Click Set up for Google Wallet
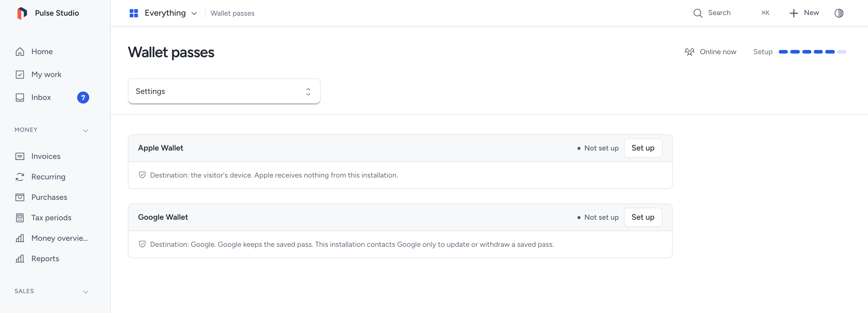 click(643, 217)
